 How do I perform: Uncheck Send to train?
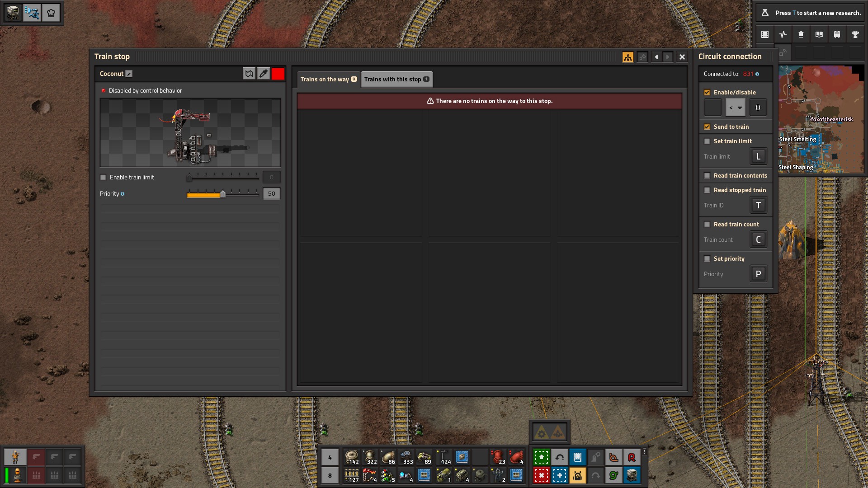[707, 127]
